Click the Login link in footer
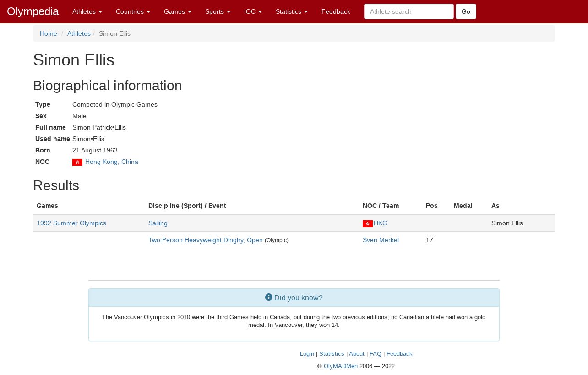Screen dimensions: 588x375 [307, 354]
